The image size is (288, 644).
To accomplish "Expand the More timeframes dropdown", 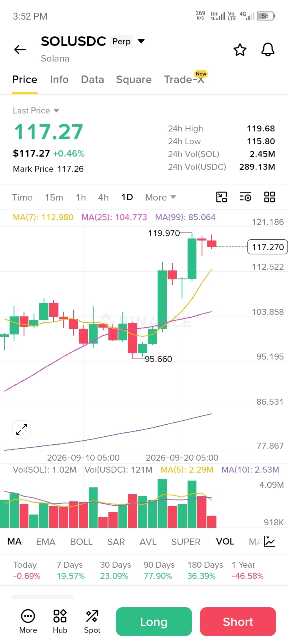I will (161, 197).
